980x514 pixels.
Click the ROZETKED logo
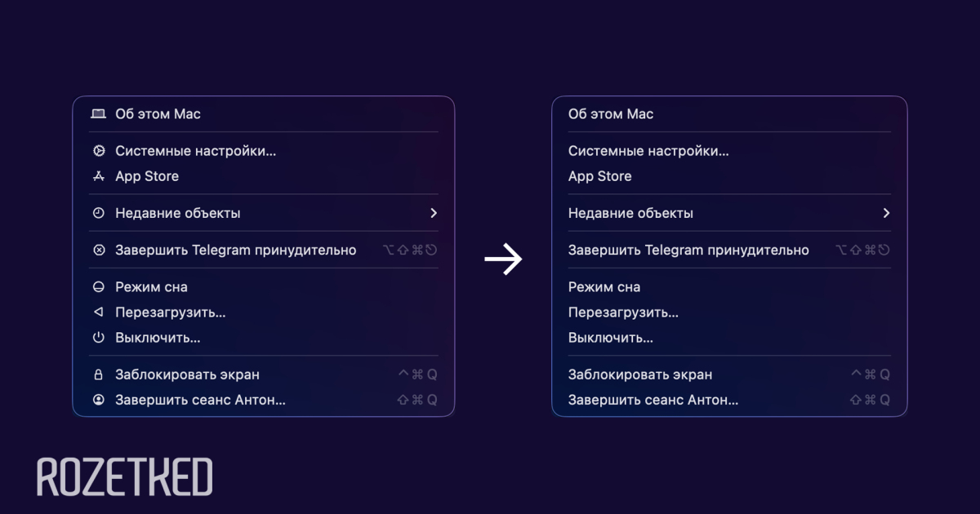coord(125,477)
